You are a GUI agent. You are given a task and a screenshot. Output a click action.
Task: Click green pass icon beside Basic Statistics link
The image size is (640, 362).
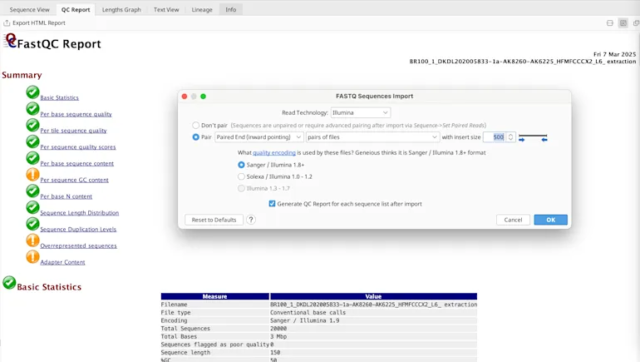tap(33, 92)
